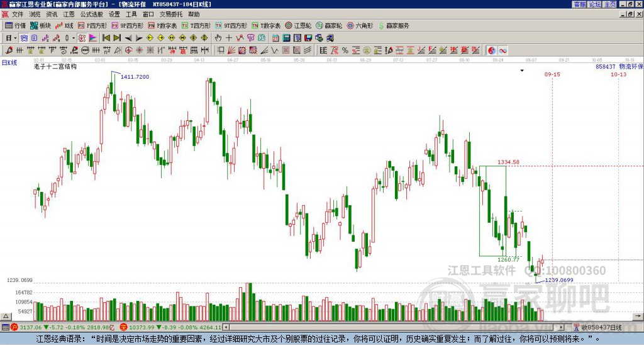Viewport: 644px width, 345px height.
Task: Select the percent % tool icon
Action: coord(345,50)
